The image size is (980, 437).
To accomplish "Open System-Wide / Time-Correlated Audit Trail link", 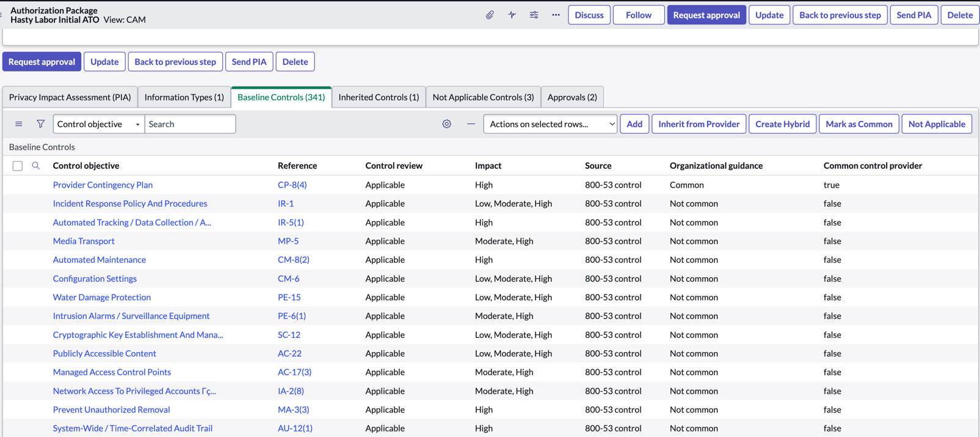I will click(x=132, y=428).
